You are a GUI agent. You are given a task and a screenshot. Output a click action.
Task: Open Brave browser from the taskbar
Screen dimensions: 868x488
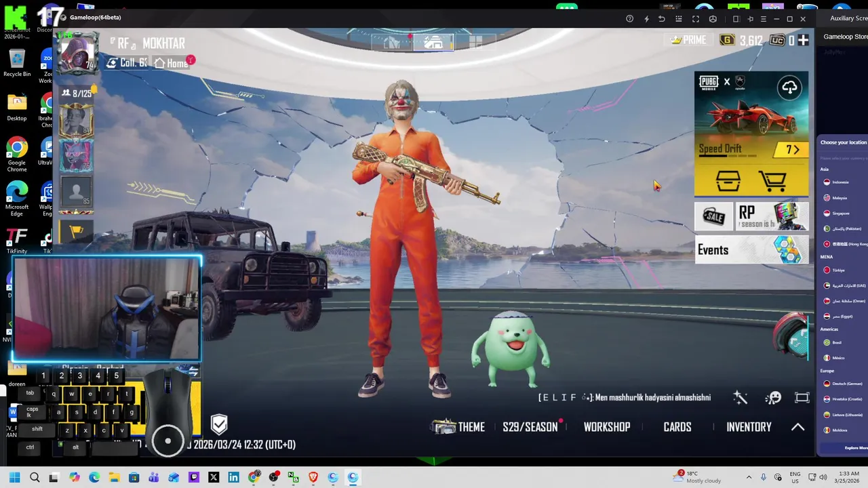click(313, 477)
